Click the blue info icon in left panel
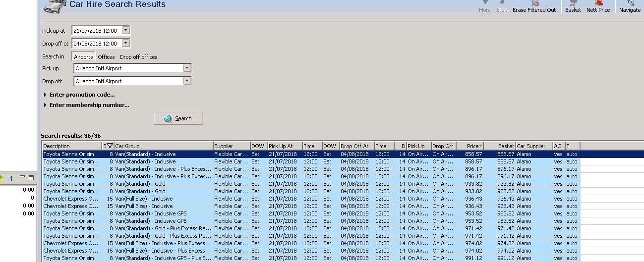Viewport: 644px width, 262px height. [11, 178]
